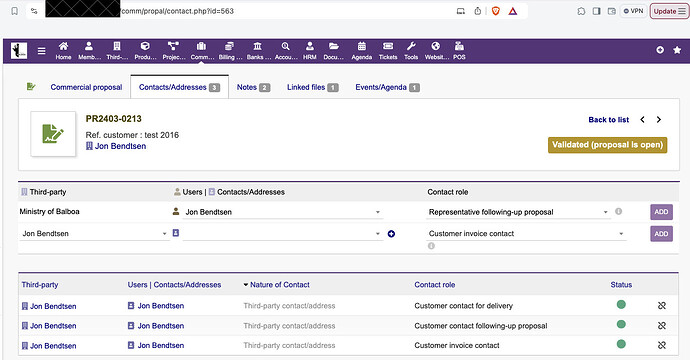This screenshot has height=360, width=690.
Task: Open Representative following-up proposal role dropdown
Action: click(x=518, y=212)
